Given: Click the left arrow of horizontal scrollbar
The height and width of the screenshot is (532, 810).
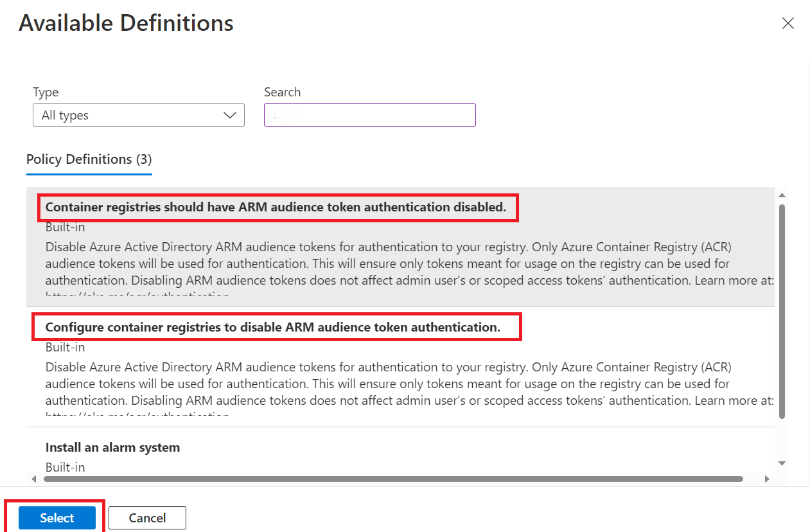Looking at the screenshot, I should pos(33,479).
